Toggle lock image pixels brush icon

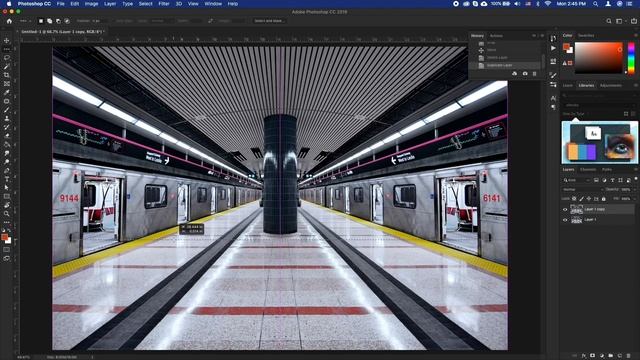tap(582, 199)
